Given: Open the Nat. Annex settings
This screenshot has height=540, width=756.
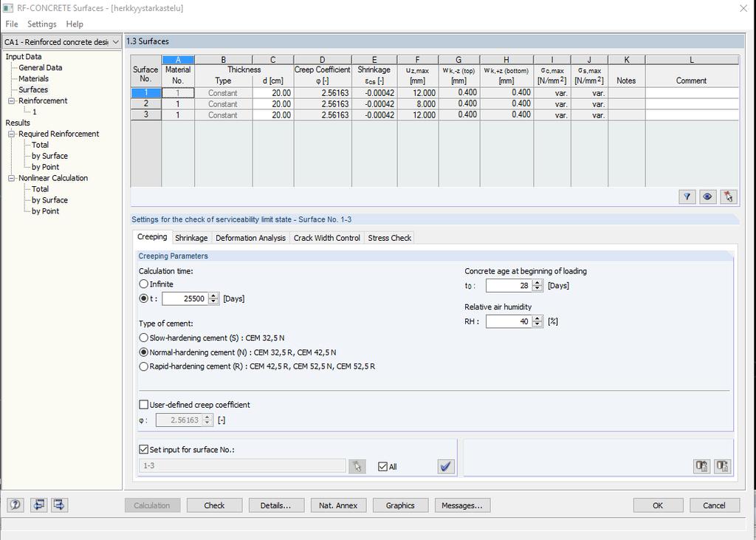Looking at the screenshot, I should [x=338, y=505].
